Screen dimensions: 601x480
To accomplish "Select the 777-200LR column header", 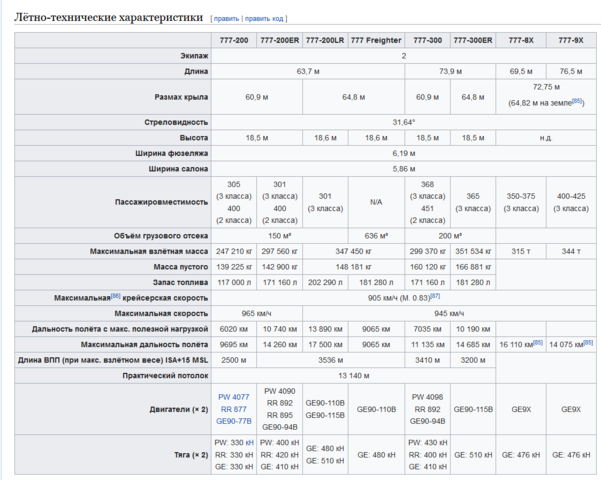I will click(325, 40).
